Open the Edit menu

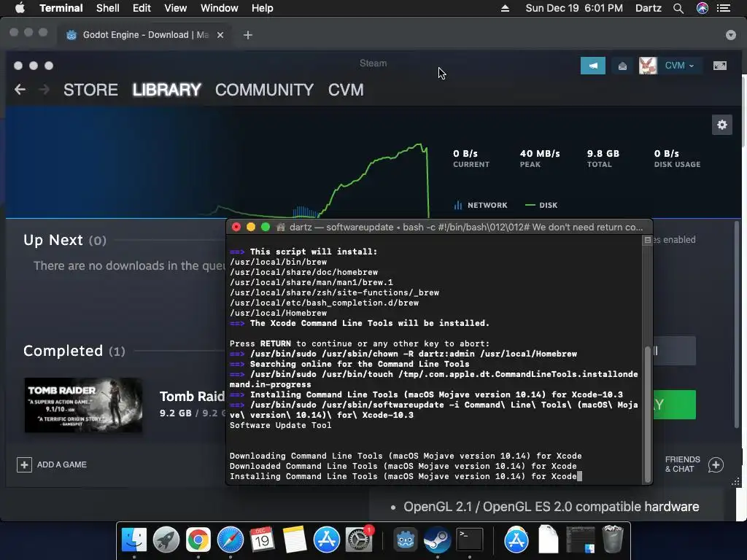click(142, 8)
